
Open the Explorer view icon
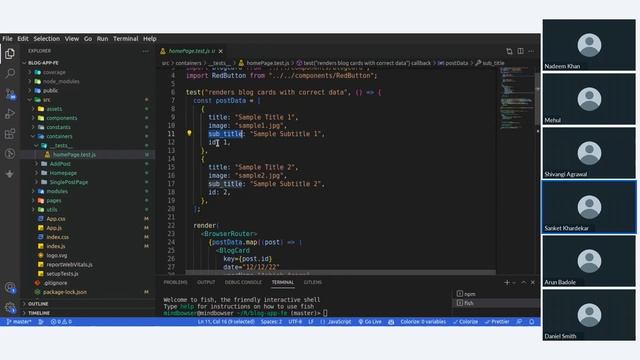[x=10, y=53]
